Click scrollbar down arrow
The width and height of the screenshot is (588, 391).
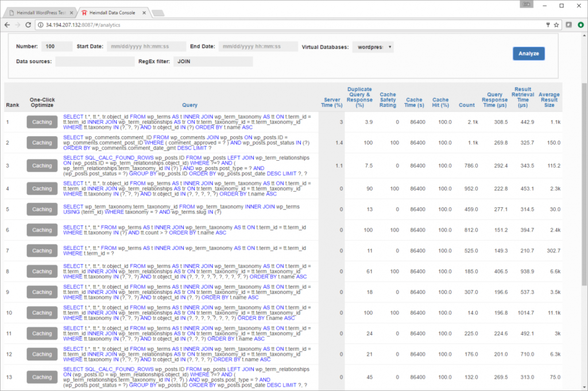(x=584, y=387)
